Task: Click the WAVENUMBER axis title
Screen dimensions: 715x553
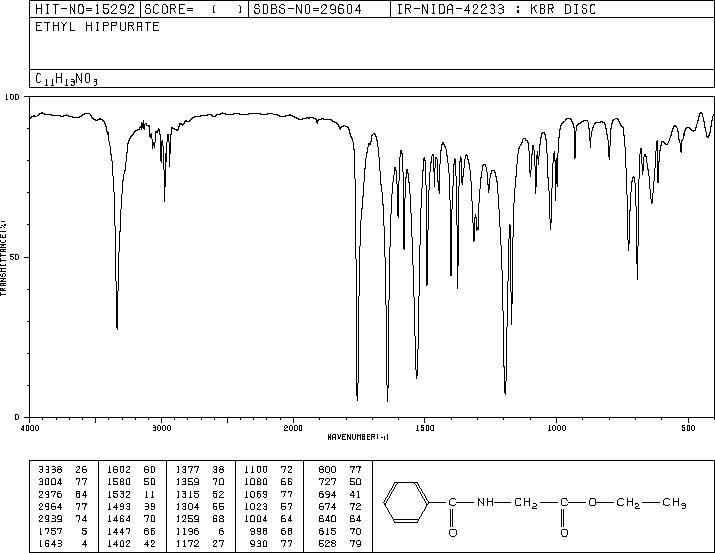Action: pyautogui.click(x=358, y=437)
